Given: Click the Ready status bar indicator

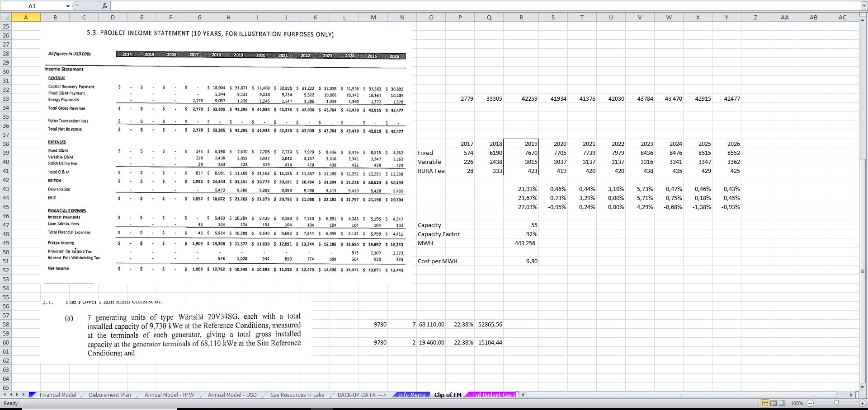Looking at the screenshot, I should pos(10,403).
